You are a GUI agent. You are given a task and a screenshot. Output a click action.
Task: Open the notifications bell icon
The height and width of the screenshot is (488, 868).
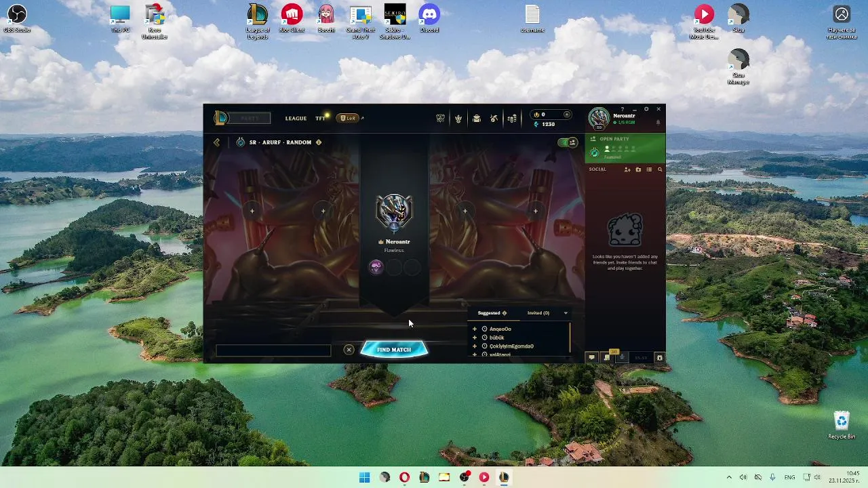pyautogui.click(x=658, y=123)
